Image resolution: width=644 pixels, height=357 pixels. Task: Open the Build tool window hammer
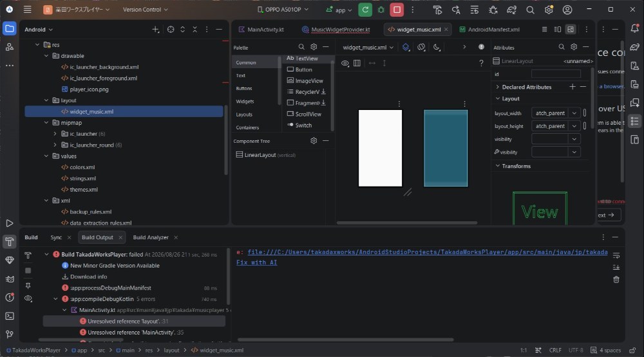[10, 242]
